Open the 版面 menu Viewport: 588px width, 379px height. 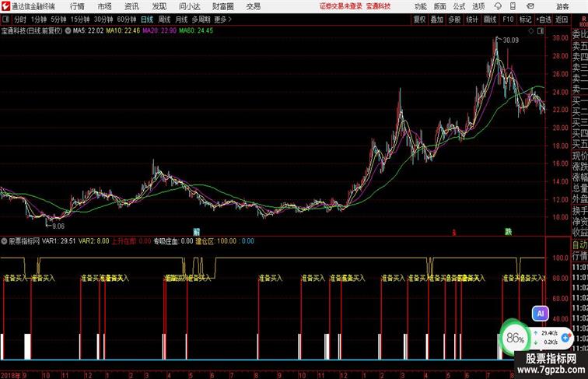(x=440, y=6)
